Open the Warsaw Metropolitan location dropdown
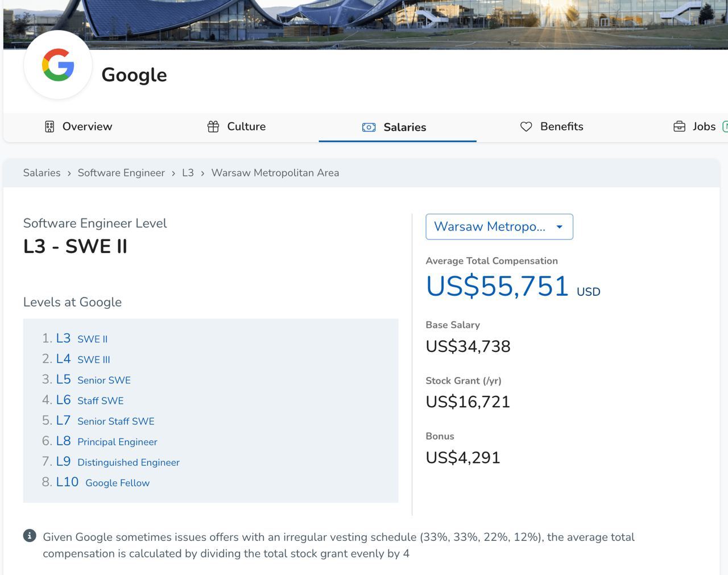 tap(499, 227)
